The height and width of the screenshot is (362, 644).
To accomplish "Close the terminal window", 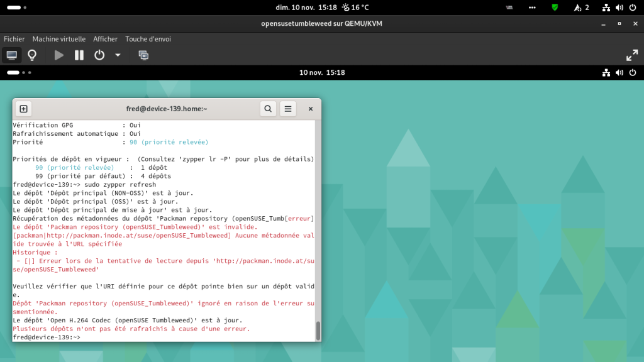I will [311, 109].
